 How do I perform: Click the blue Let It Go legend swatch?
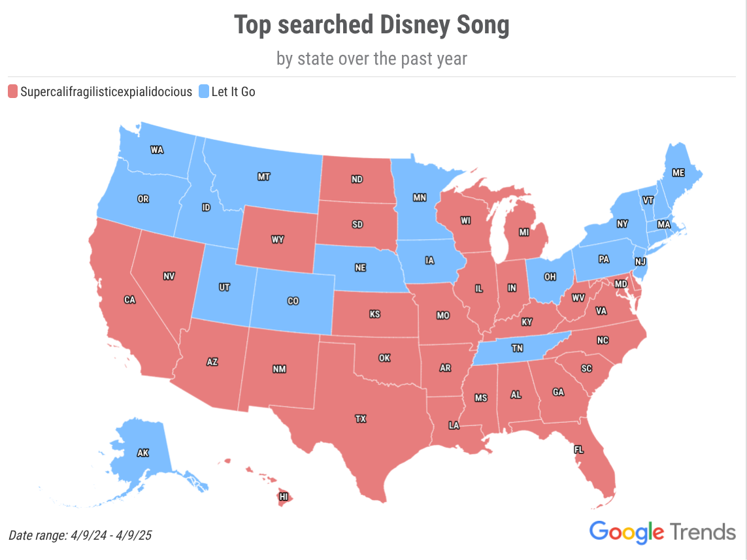(204, 91)
